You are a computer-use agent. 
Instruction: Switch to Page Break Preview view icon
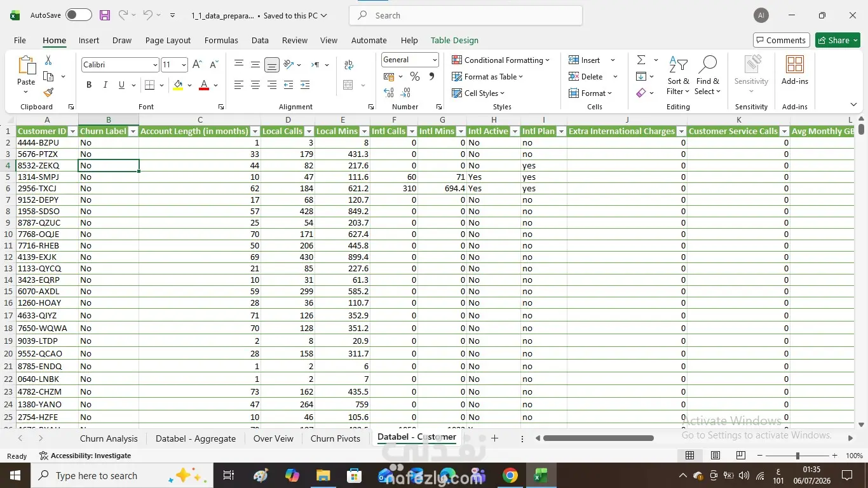[x=741, y=456]
